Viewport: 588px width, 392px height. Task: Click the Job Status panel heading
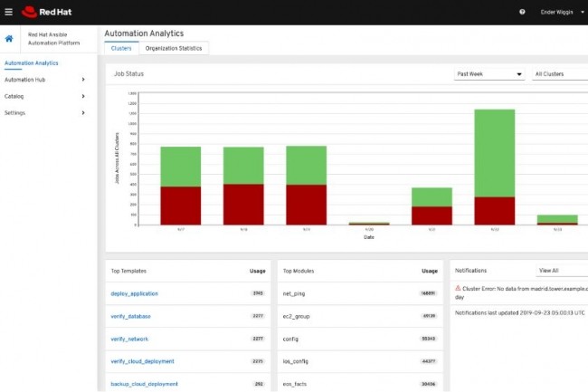pos(129,74)
